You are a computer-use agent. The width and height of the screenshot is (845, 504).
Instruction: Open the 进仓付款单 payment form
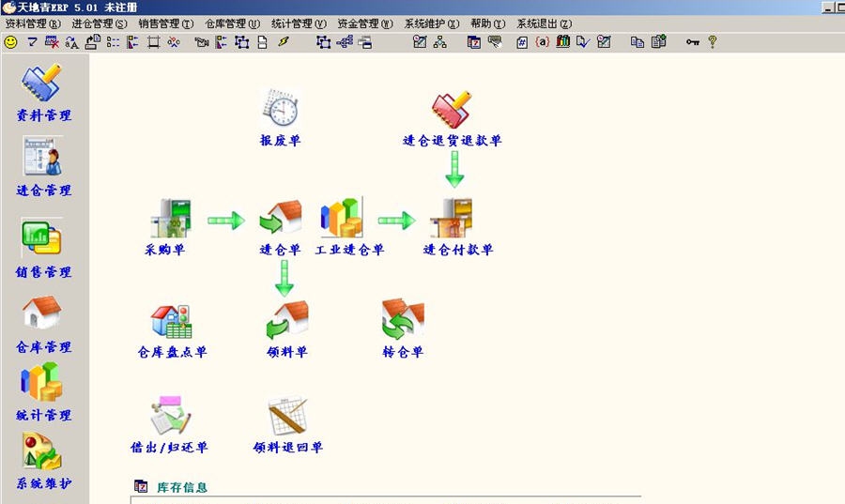pyautogui.click(x=458, y=227)
